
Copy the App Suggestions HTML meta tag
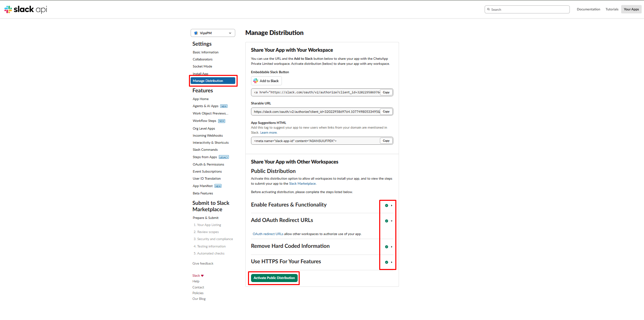[386, 141]
